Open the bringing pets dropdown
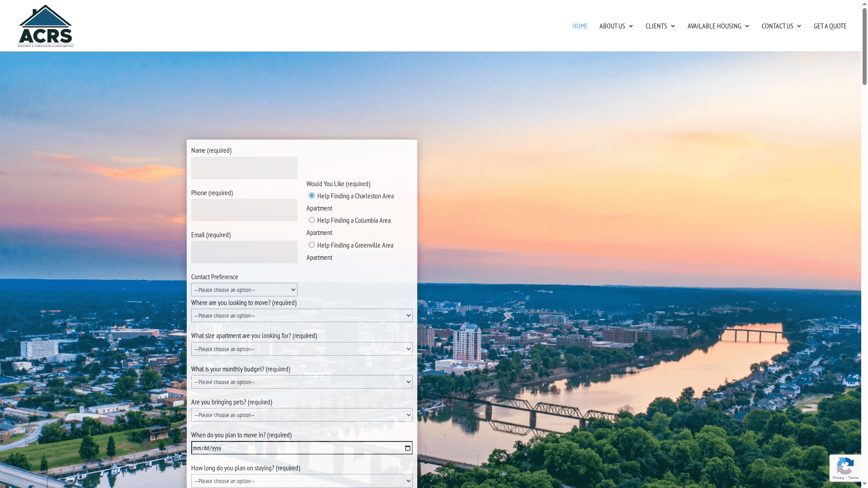868x488 pixels. click(302, 415)
